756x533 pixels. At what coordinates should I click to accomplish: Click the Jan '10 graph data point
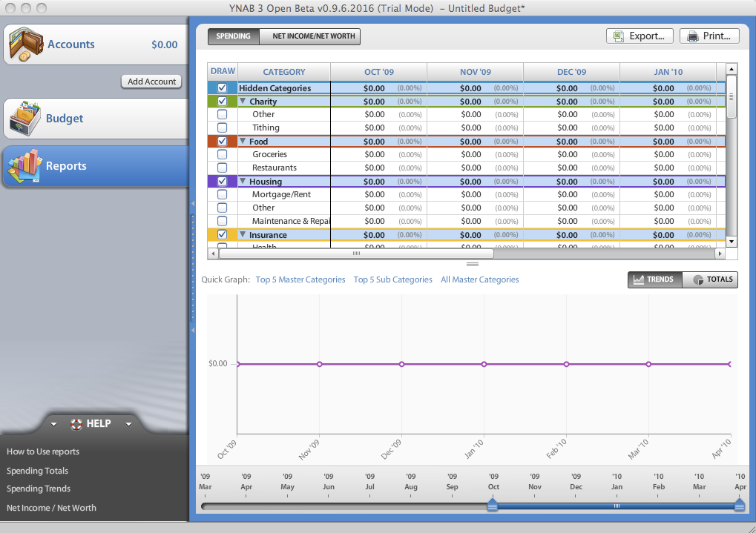pyautogui.click(x=484, y=364)
